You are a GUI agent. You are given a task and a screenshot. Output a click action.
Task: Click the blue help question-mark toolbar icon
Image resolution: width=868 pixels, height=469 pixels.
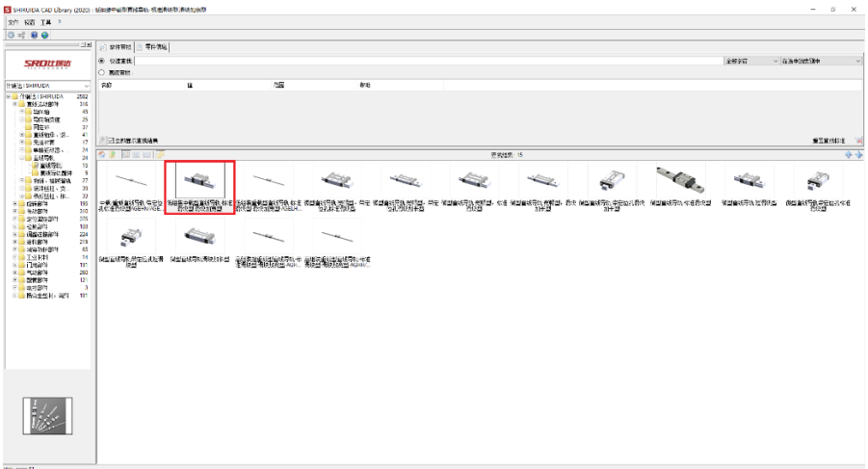pos(33,34)
